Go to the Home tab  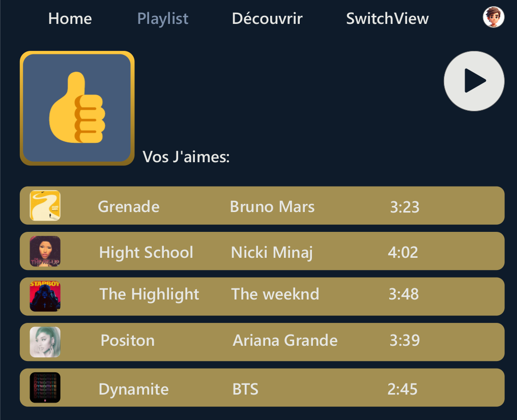coord(70,19)
